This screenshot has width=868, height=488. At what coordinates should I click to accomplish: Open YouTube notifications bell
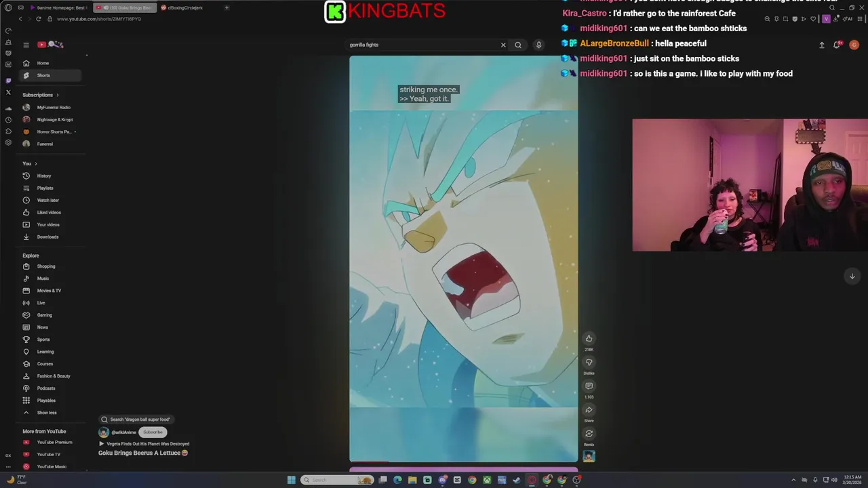837,45
